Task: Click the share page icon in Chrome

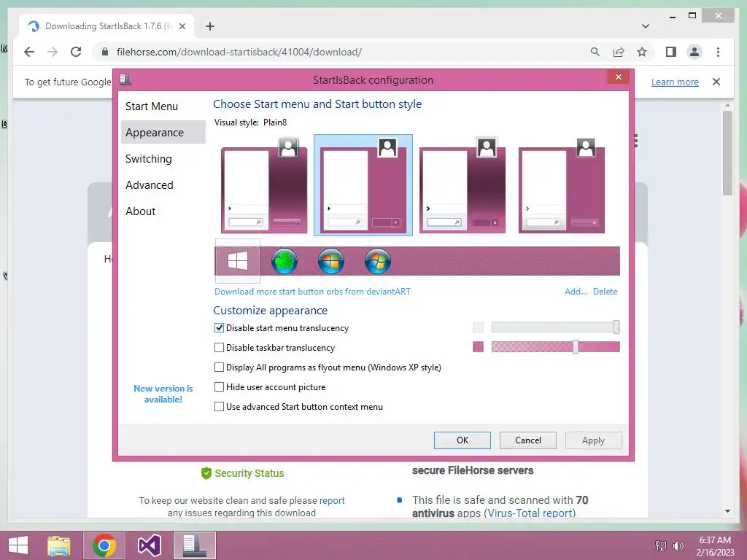Action: pyautogui.click(x=619, y=52)
